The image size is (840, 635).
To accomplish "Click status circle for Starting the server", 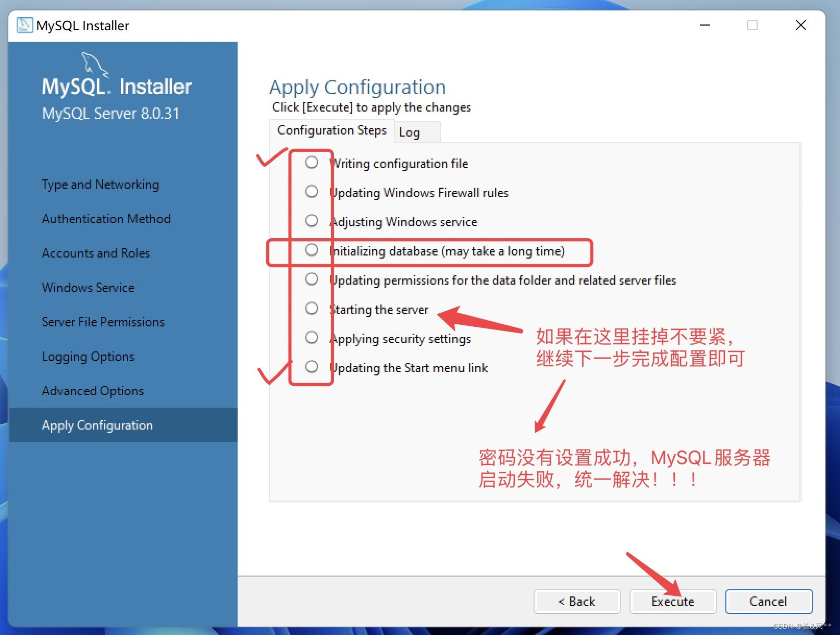I will [x=312, y=308].
